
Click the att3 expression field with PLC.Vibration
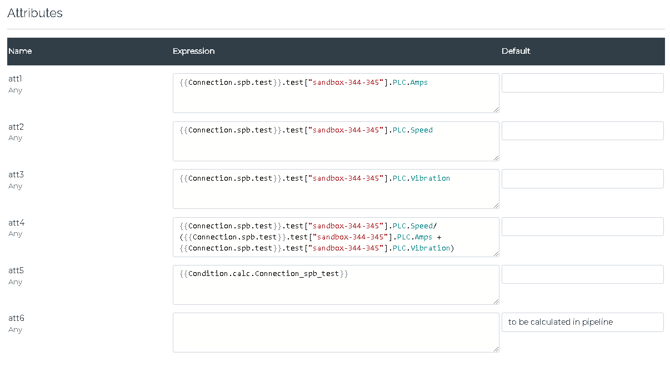point(336,189)
